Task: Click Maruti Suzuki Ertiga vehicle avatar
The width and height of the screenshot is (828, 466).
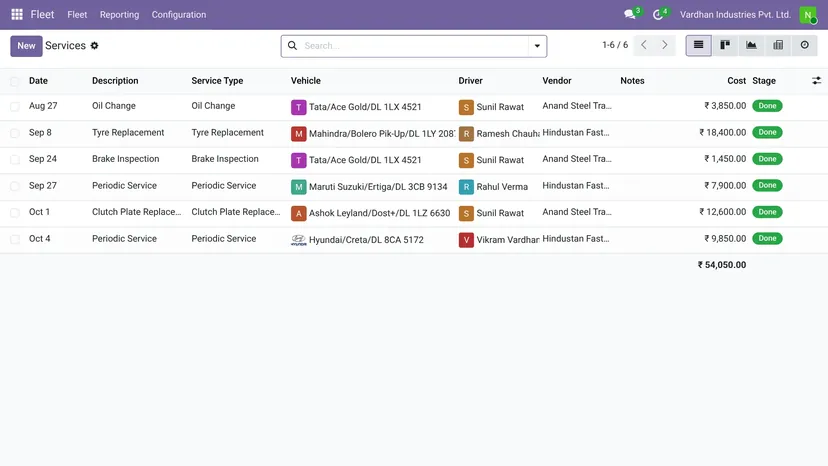Action: [298, 187]
